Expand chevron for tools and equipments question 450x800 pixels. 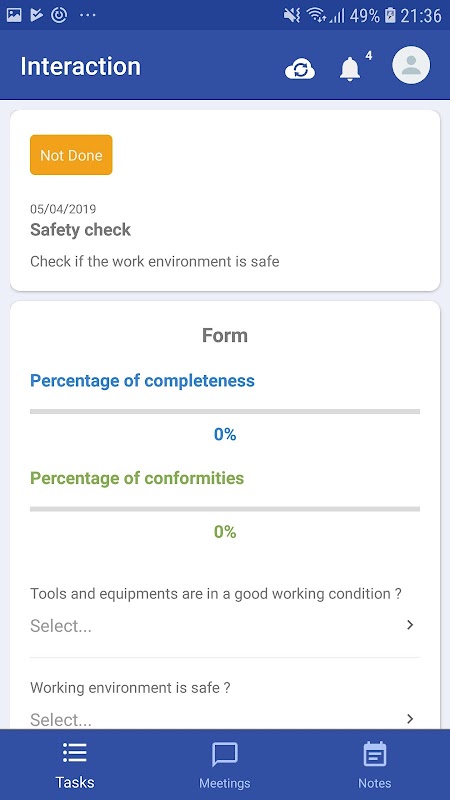click(410, 625)
